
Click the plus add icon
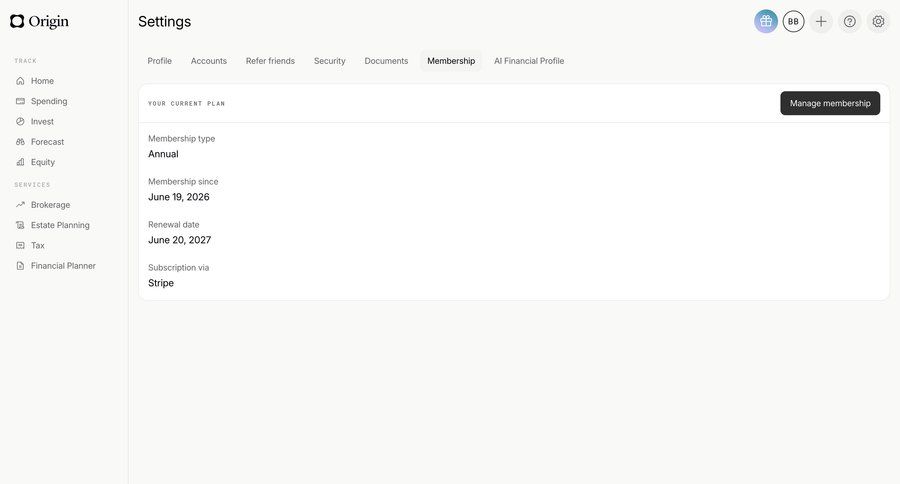tap(821, 21)
